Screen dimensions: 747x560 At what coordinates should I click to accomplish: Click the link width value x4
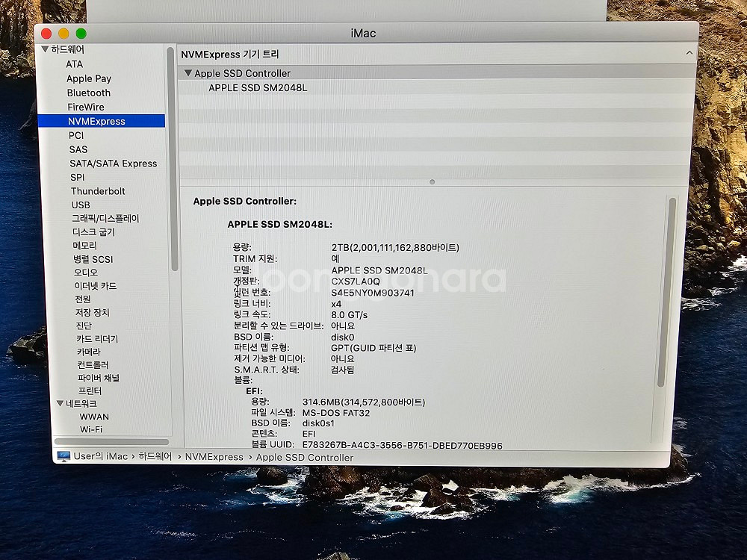tap(336, 304)
